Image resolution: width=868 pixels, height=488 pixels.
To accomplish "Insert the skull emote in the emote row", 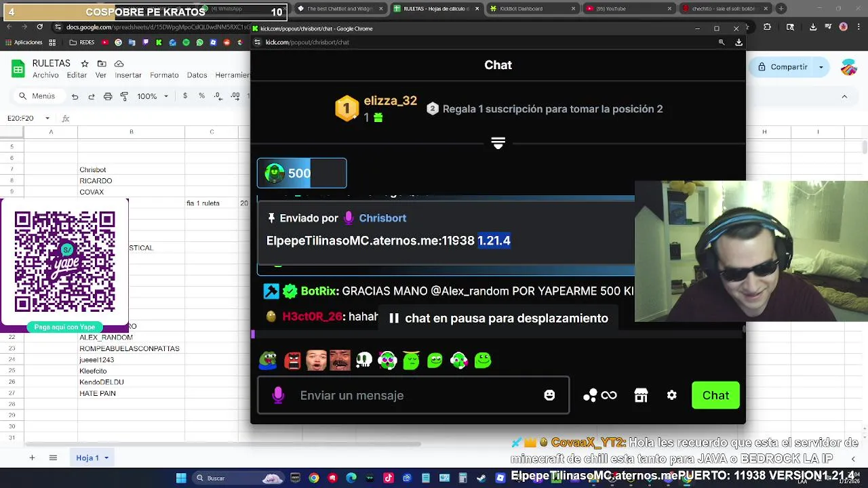I will [x=364, y=360].
